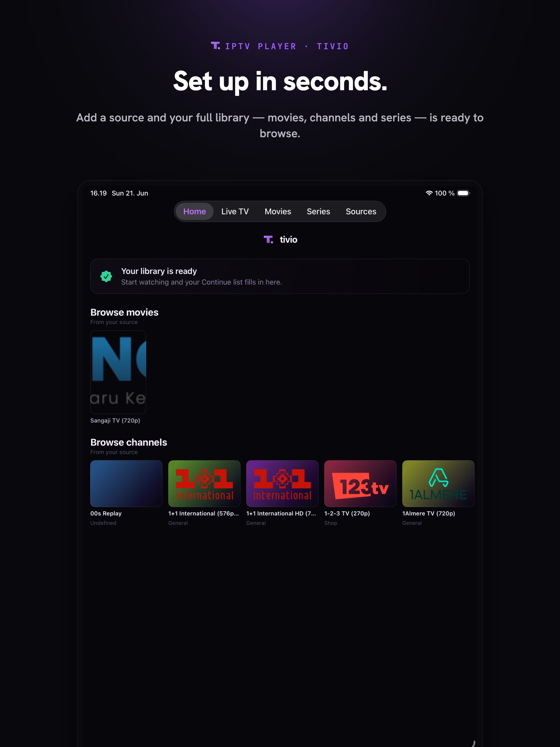
Task: Switch to the Home tab
Action: [x=194, y=211]
